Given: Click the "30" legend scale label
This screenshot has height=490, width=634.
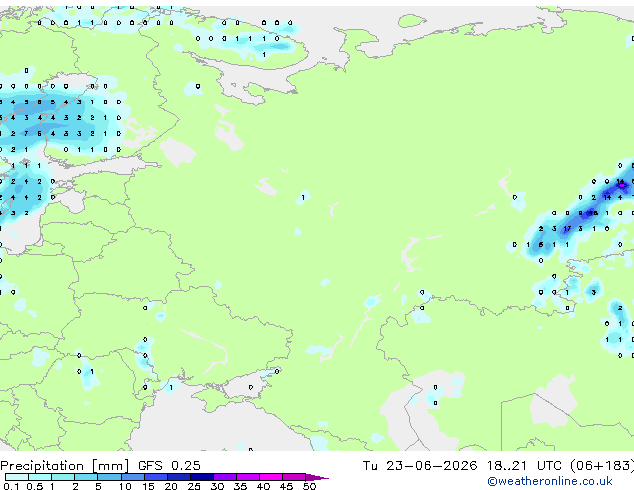Looking at the screenshot, I should pyautogui.click(x=217, y=486).
